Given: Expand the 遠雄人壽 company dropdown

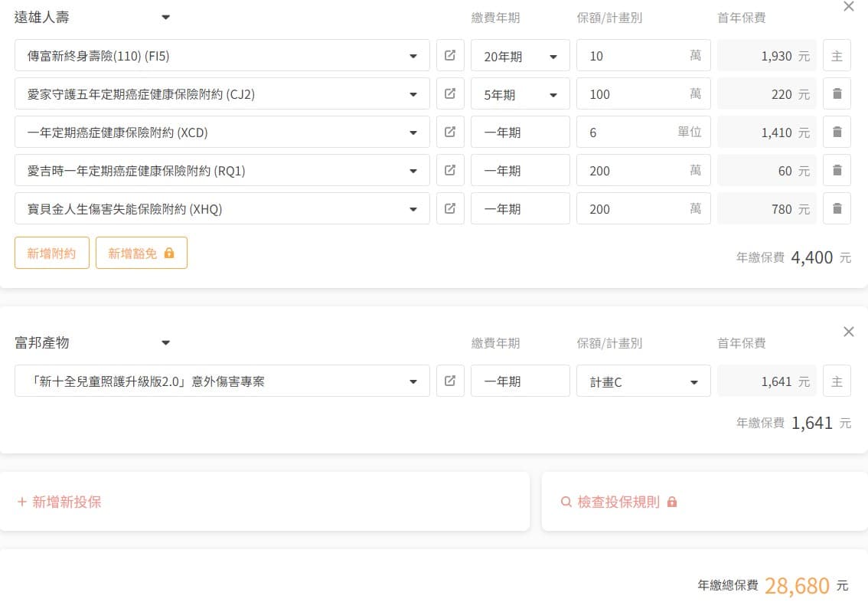Looking at the screenshot, I should (x=165, y=18).
